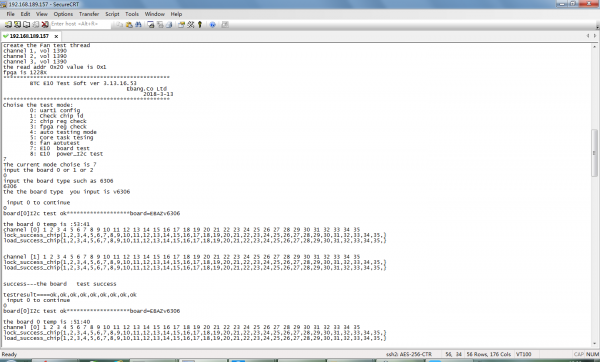Open the Transfer menu
The image size is (600, 362).
89,14
